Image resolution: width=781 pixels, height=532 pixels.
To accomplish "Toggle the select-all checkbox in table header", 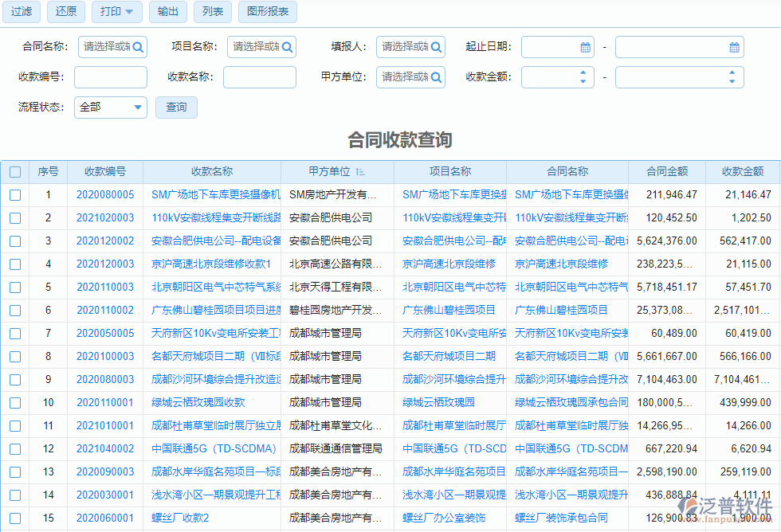I will click(x=14, y=172).
